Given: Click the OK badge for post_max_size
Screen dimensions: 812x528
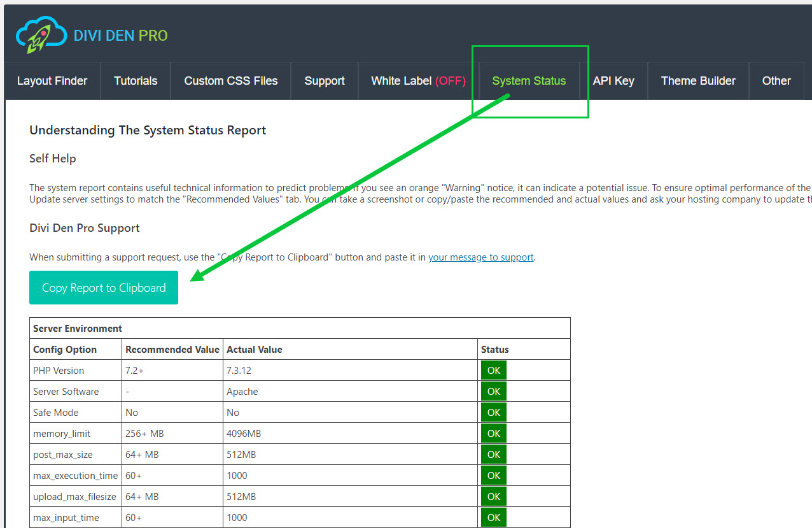Looking at the screenshot, I should pos(494,455).
